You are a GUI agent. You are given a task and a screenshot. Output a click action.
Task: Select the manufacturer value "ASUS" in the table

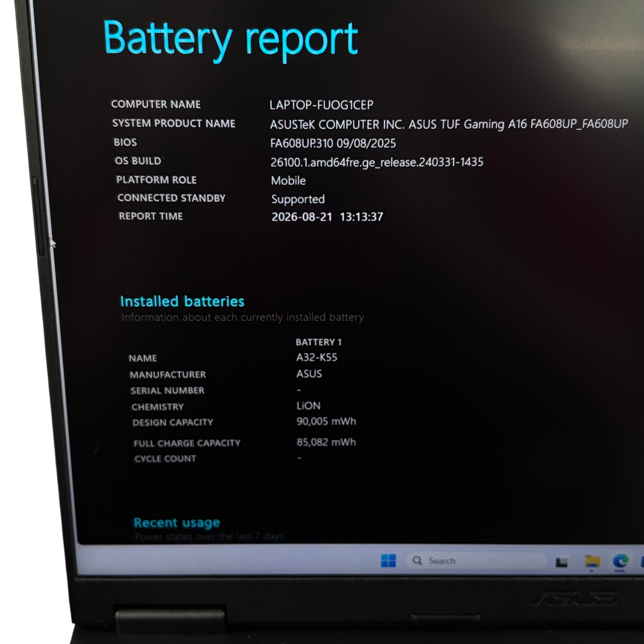point(309,374)
